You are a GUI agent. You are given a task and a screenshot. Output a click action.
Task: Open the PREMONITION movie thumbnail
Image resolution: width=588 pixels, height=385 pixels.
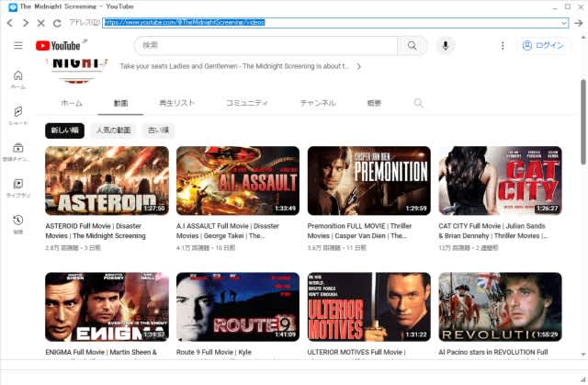pyautogui.click(x=369, y=181)
